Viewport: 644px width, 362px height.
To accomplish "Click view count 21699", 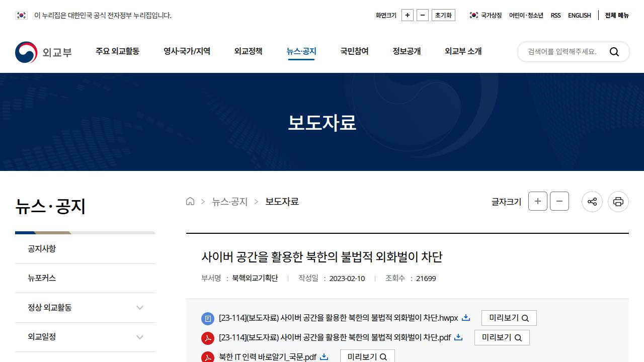I will coord(426,279).
